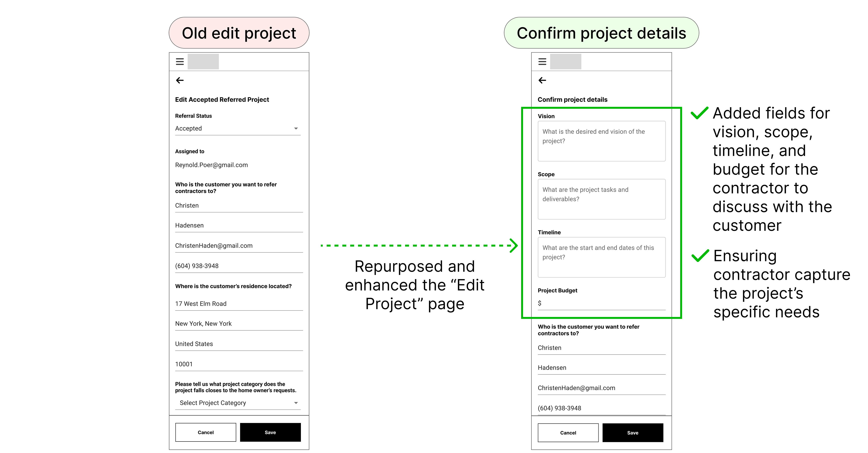Expand the Referral Status dropdown

tap(295, 128)
